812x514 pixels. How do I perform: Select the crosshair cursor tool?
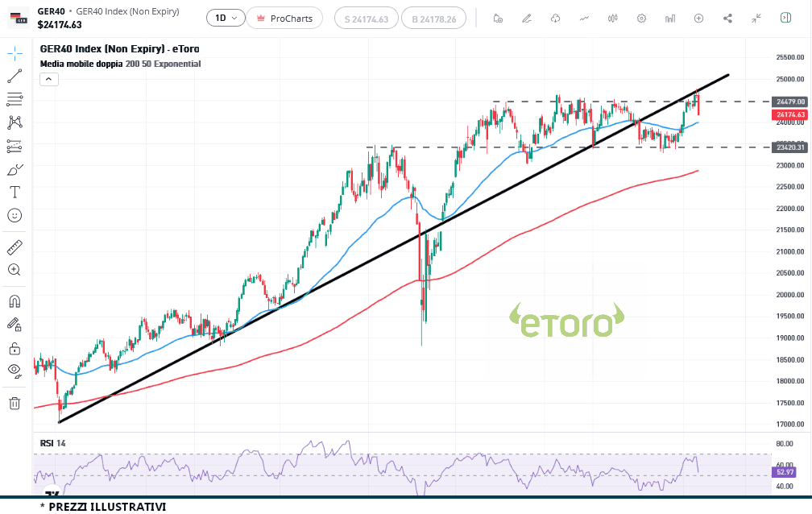pyautogui.click(x=14, y=54)
